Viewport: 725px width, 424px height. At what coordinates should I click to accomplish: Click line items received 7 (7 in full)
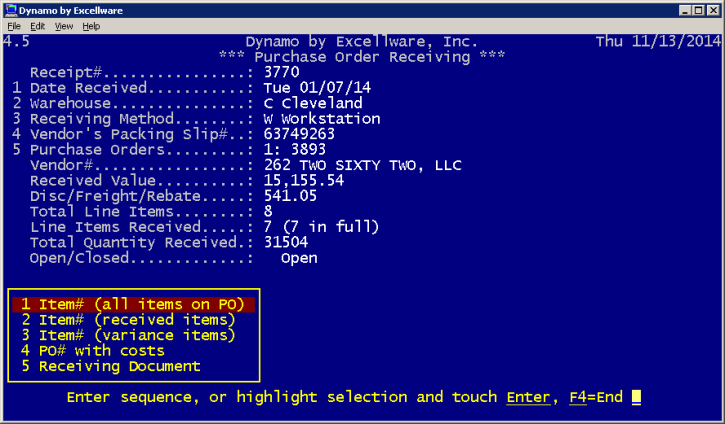tap(321, 227)
